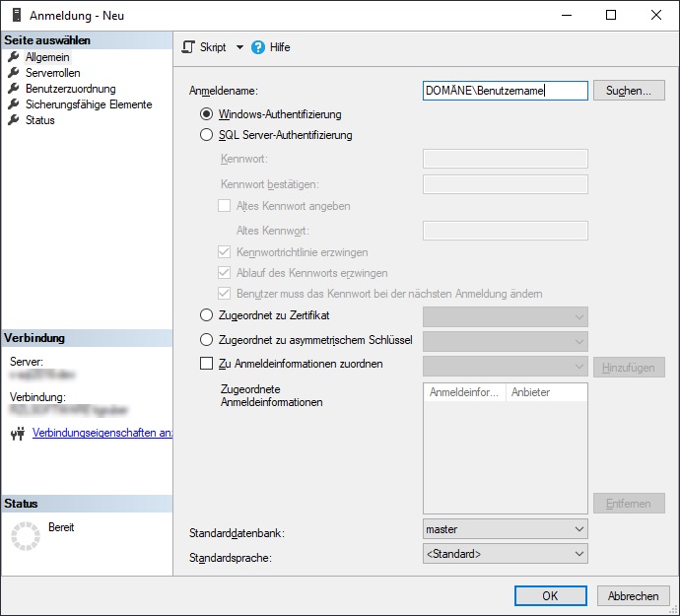Confirm with the OK button
The width and height of the screenshot is (680, 616).
(x=550, y=595)
